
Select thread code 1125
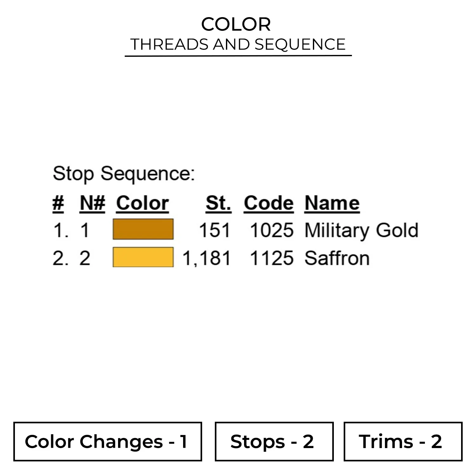272,258
